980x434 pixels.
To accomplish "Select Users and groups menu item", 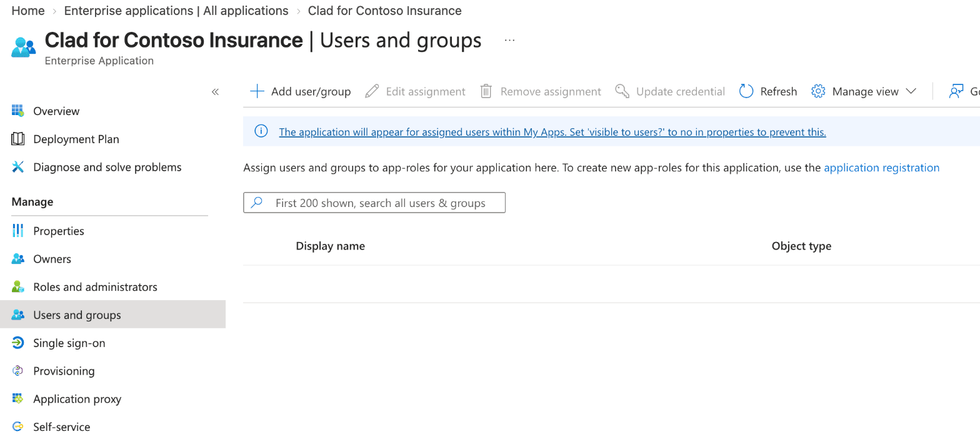I will pos(112,315).
